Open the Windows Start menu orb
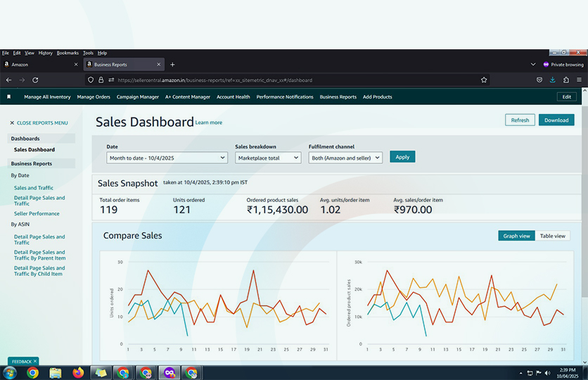The height and width of the screenshot is (380, 588). click(11, 372)
